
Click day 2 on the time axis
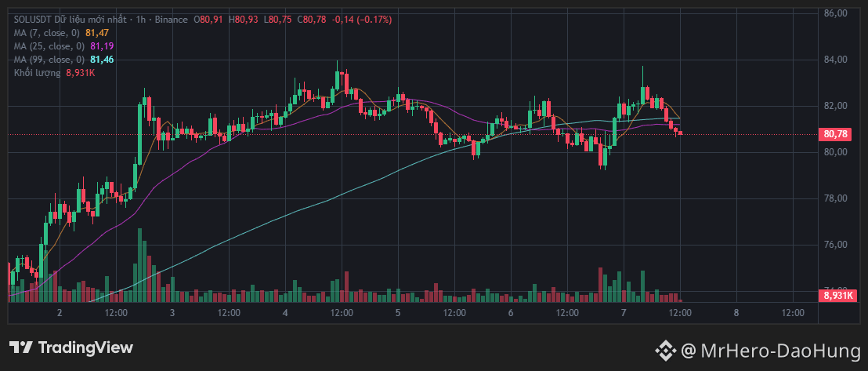click(x=60, y=313)
